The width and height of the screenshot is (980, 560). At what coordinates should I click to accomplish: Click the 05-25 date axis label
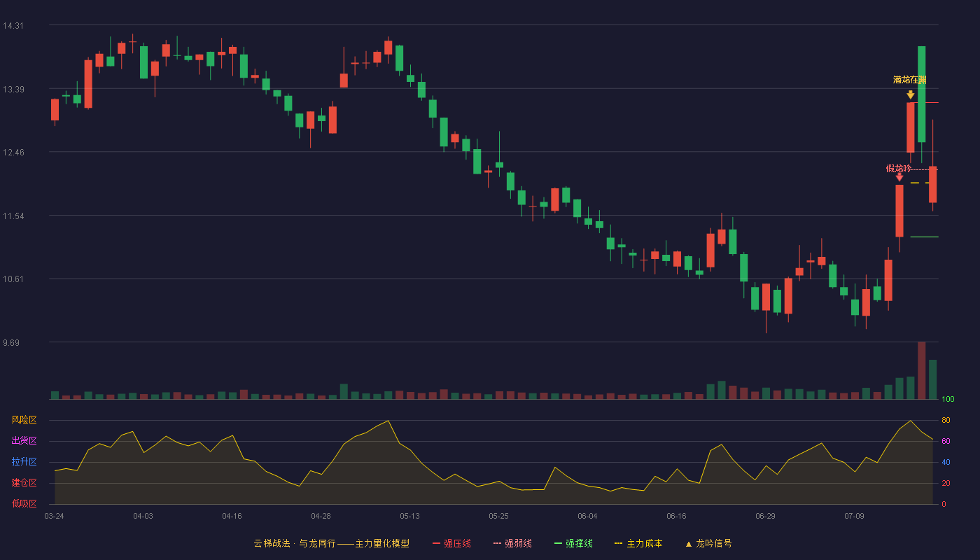(x=498, y=516)
